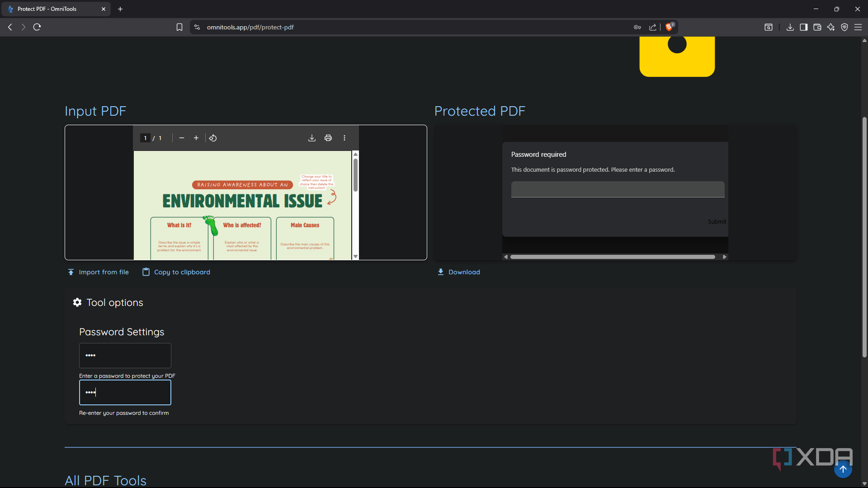Click the password-required input field
868x488 pixels.
[618, 189]
